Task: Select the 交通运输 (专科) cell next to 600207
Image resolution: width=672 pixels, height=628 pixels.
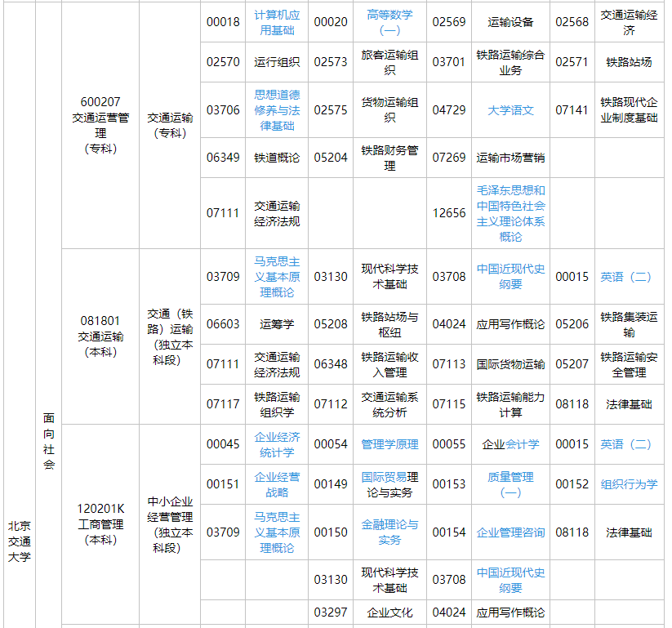Action: (x=170, y=125)
